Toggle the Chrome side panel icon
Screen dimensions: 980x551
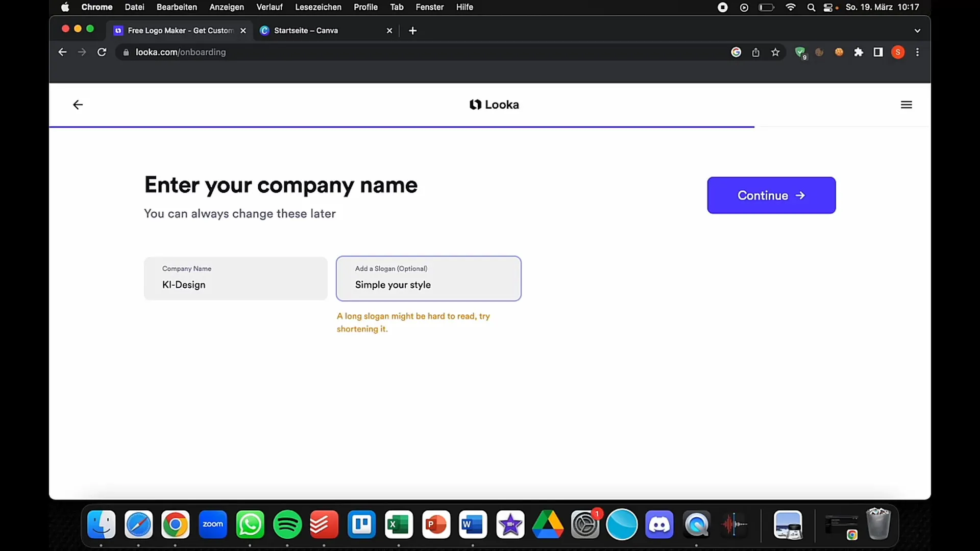[878, 52]
